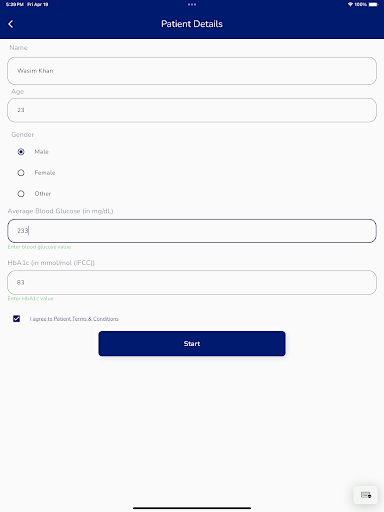
Task: Tap the Wi-Fi status icon
Action: pos(350,4)
